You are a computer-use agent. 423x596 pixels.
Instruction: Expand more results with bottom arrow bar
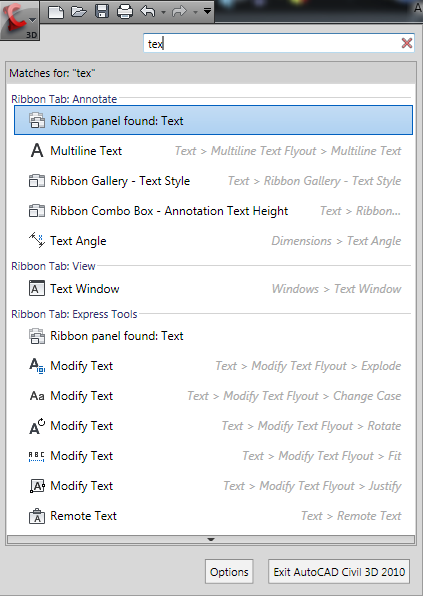pyautogui.click(x=211, y=539)
